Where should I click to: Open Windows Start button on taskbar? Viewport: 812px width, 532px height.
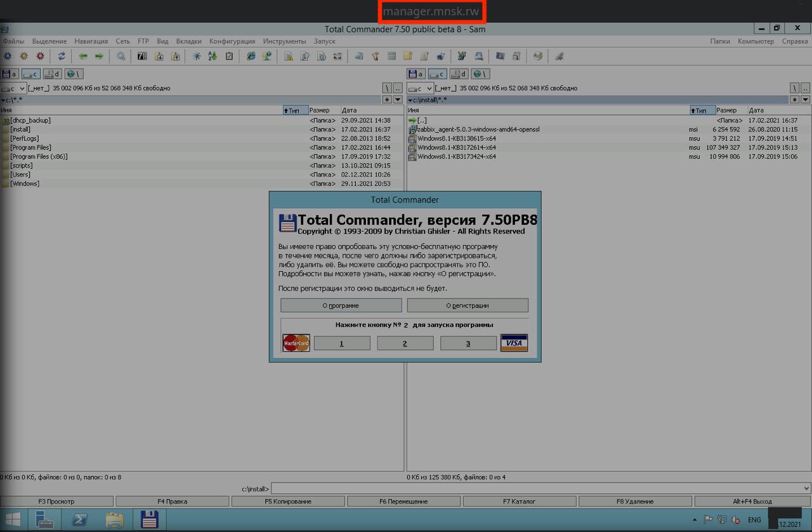click(12, 520)
